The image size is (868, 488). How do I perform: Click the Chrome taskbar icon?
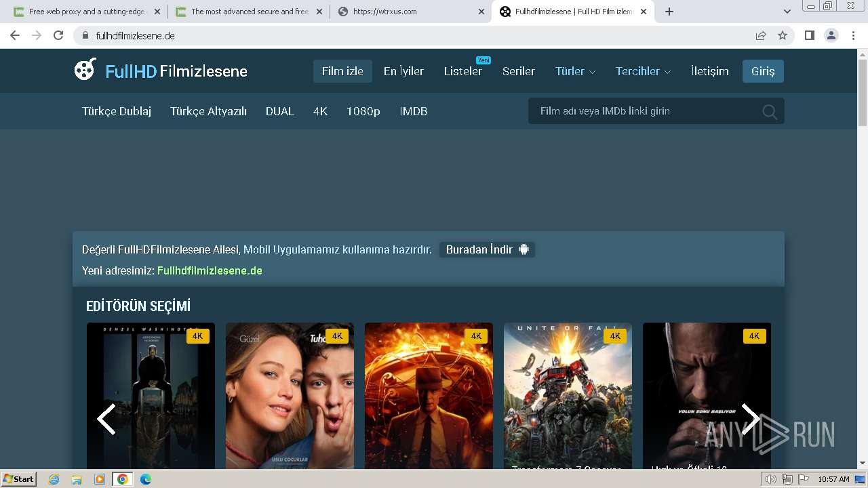pos(123,479)
